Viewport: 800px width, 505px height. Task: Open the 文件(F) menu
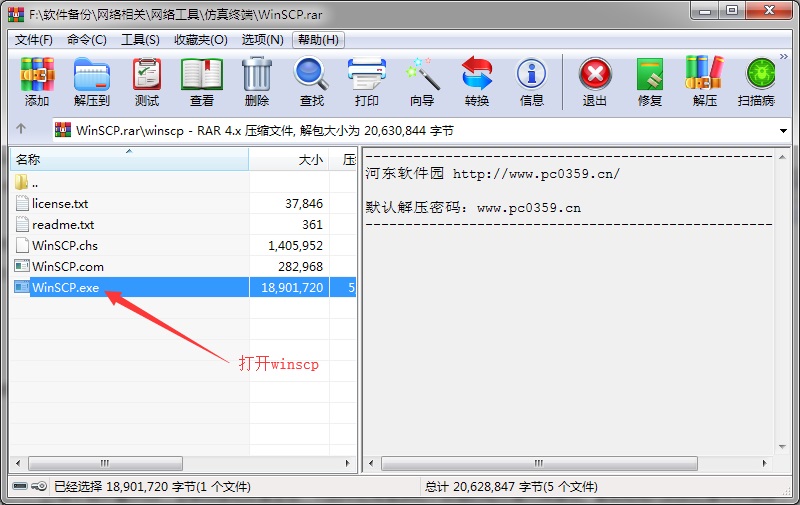tap(34, 40)
